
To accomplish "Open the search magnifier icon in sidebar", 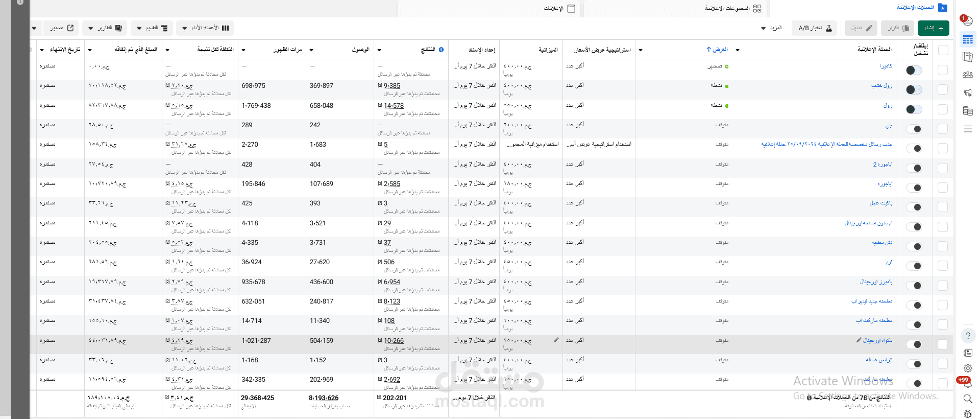I will [967, 399].
